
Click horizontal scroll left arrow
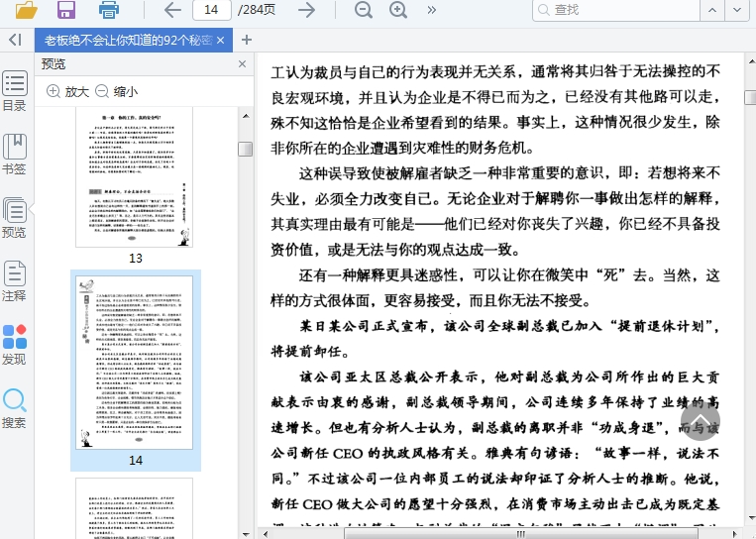(265, 534)
